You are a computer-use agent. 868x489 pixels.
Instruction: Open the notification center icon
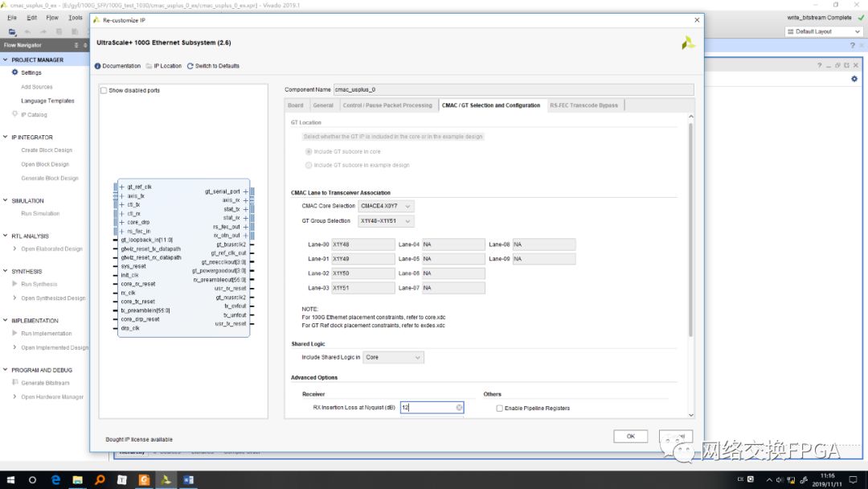click(x=853, y=480)
